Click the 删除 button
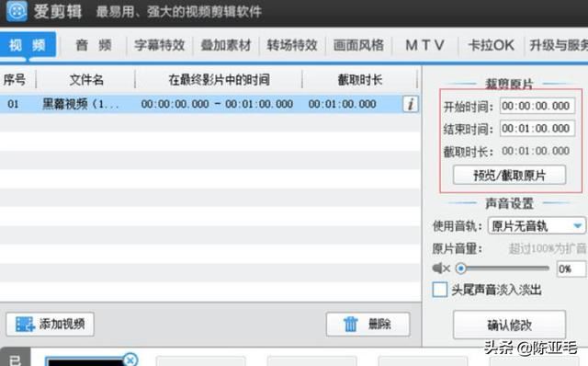This screenshot has width=588, height=366. (x=367, y=324)
